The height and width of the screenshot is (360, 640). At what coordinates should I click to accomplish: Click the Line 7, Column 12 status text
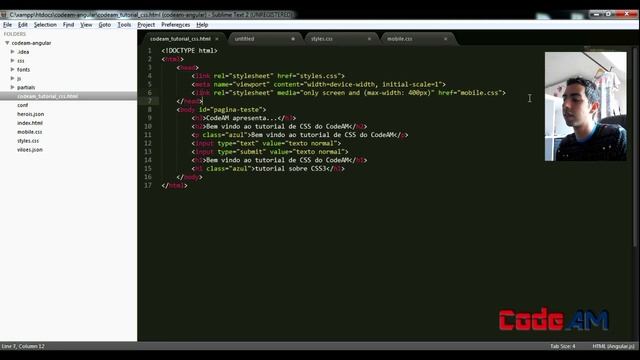23,346
